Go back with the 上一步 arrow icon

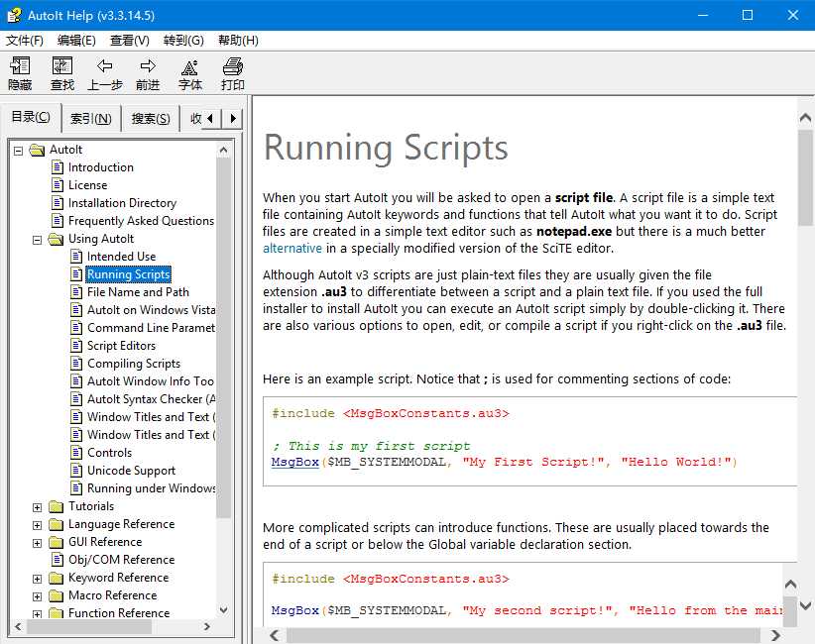coord(104,66)
